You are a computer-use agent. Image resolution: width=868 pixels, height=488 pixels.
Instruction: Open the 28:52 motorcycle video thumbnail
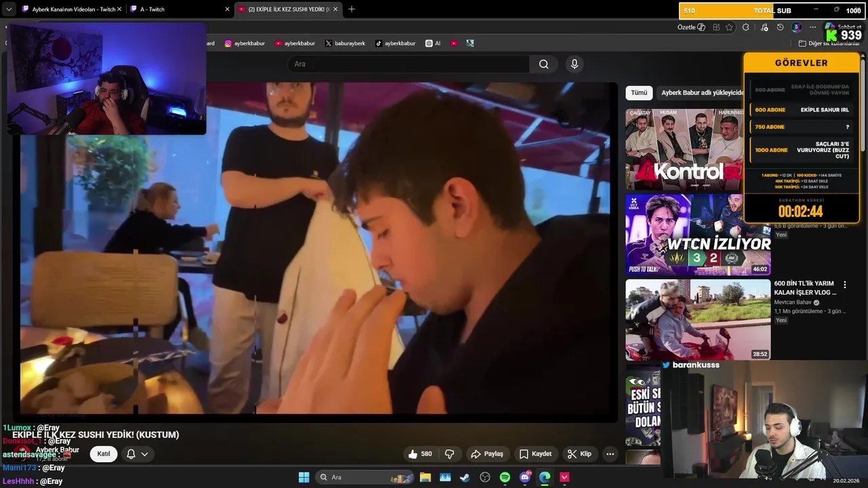pos(698,320)
